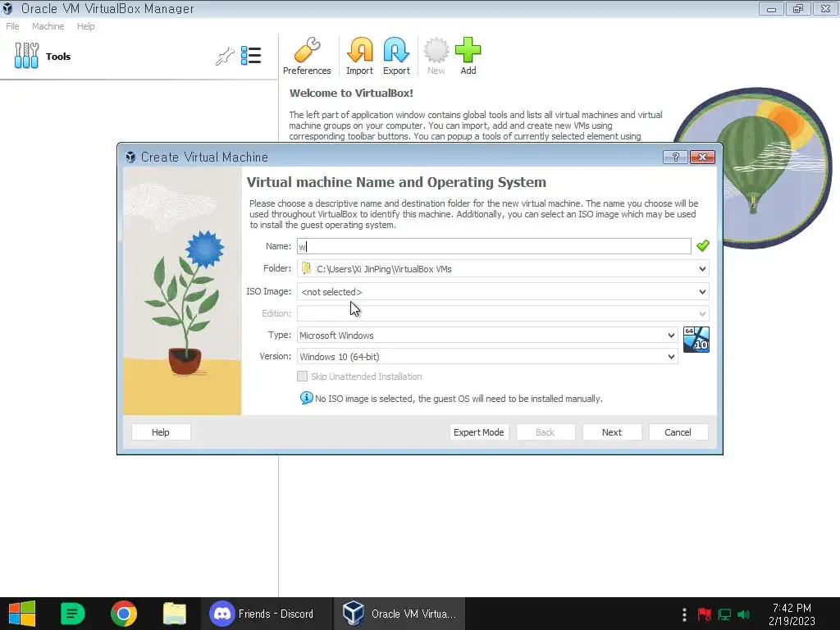Image resolution: width=840 pixels, height=630 pixels.
Task: Open Preferences in VirtualBox toolbar
Action: [307, 56]
